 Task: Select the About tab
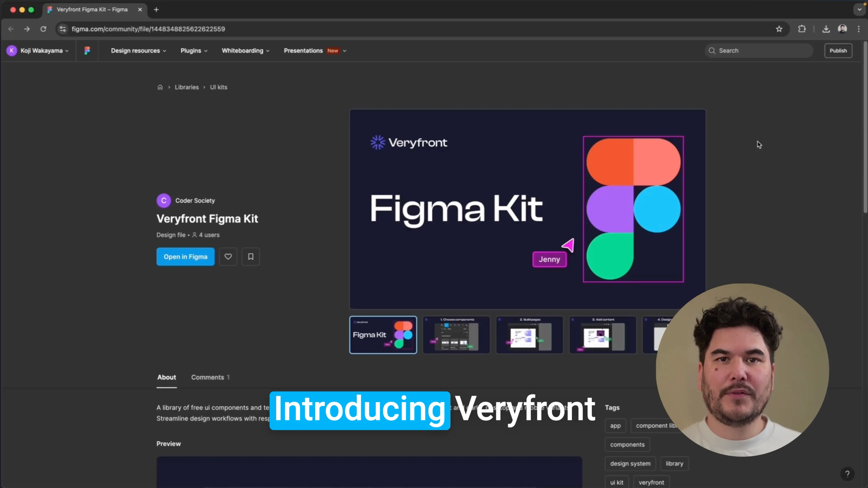pyautogui.click(x=166, y=377)
